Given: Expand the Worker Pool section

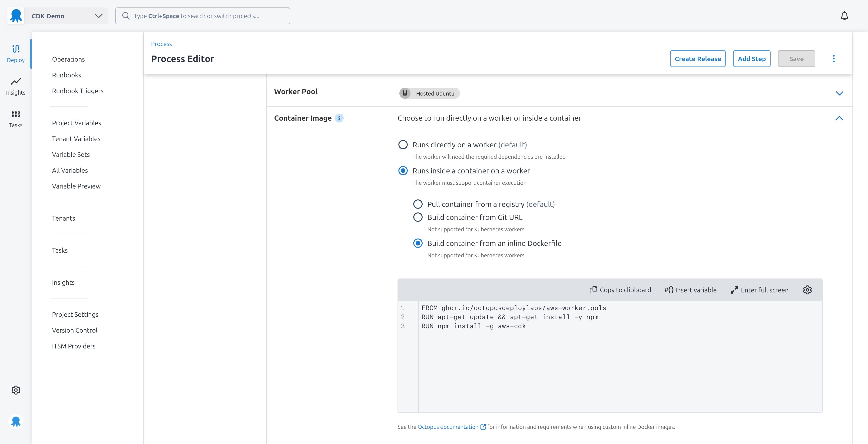Looking at the screenshot, I should click(839, 93).
